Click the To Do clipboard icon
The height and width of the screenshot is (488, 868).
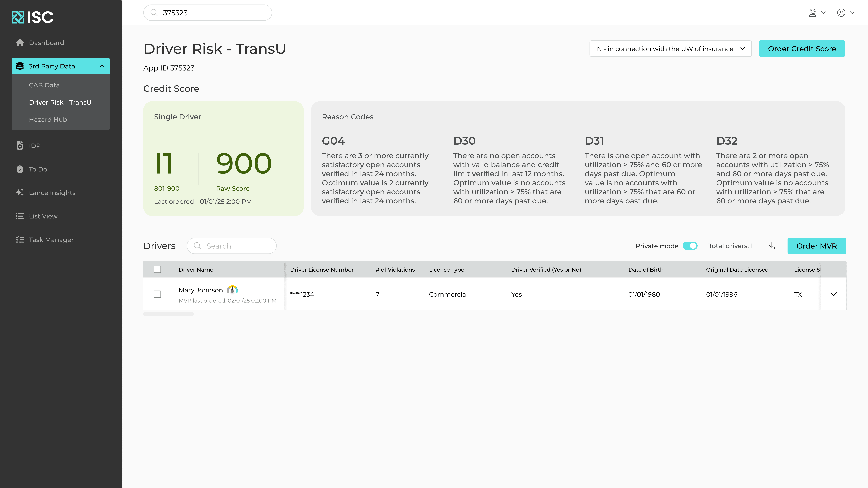20,169
